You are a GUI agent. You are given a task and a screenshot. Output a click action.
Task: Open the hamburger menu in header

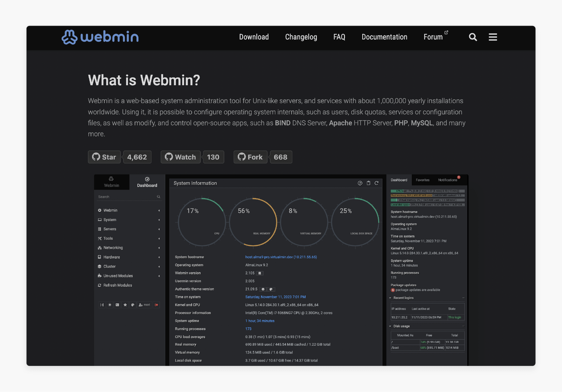(493, 37)
